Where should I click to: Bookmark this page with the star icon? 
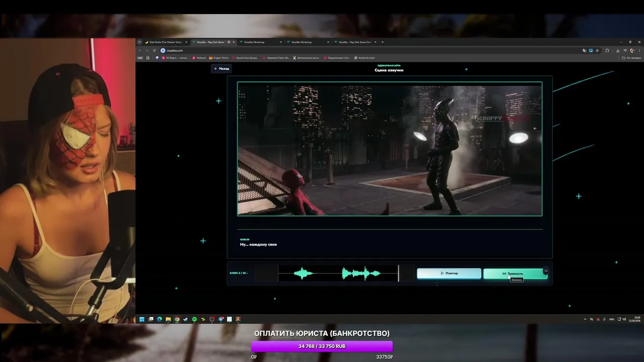(x=597, y=50)
